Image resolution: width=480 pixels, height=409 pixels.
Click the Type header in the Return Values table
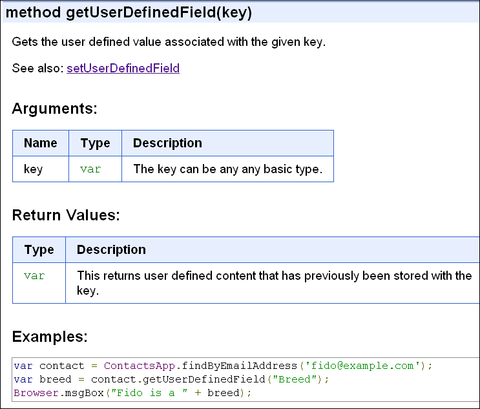(39, 250)
